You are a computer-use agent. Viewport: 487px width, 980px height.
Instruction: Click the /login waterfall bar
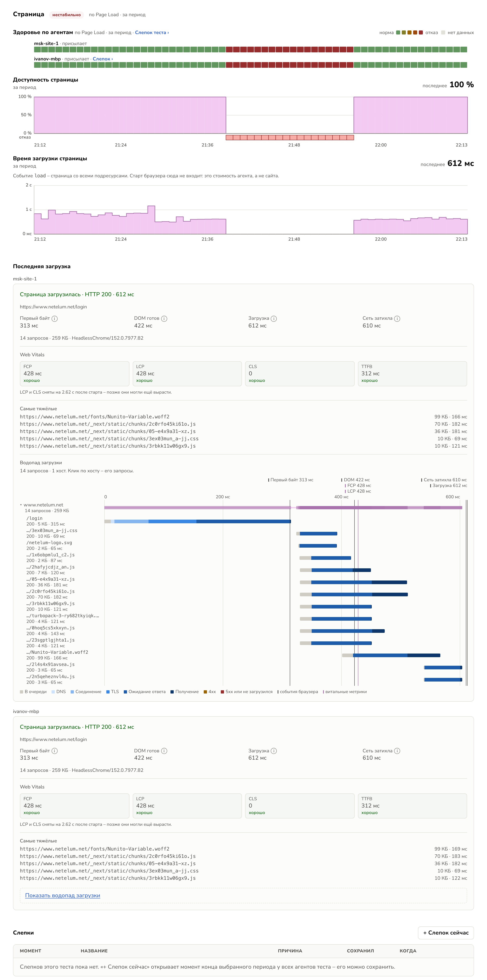point(197,521)
